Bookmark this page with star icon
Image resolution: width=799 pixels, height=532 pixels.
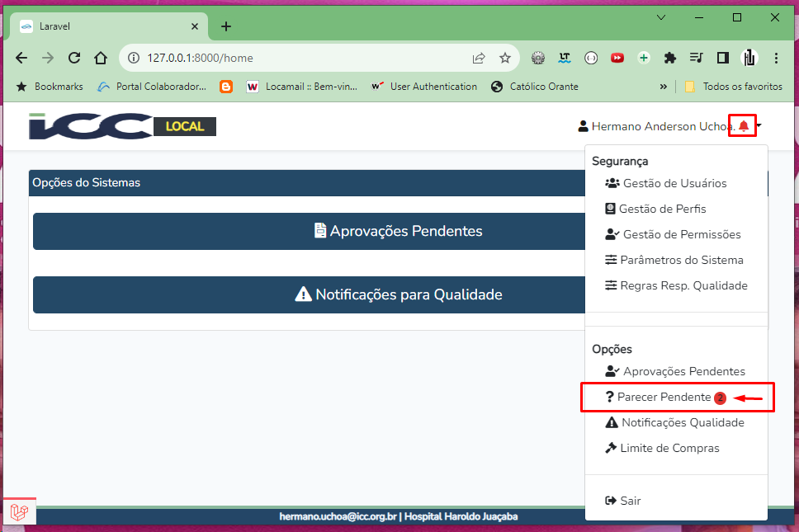tap(505, 58)
